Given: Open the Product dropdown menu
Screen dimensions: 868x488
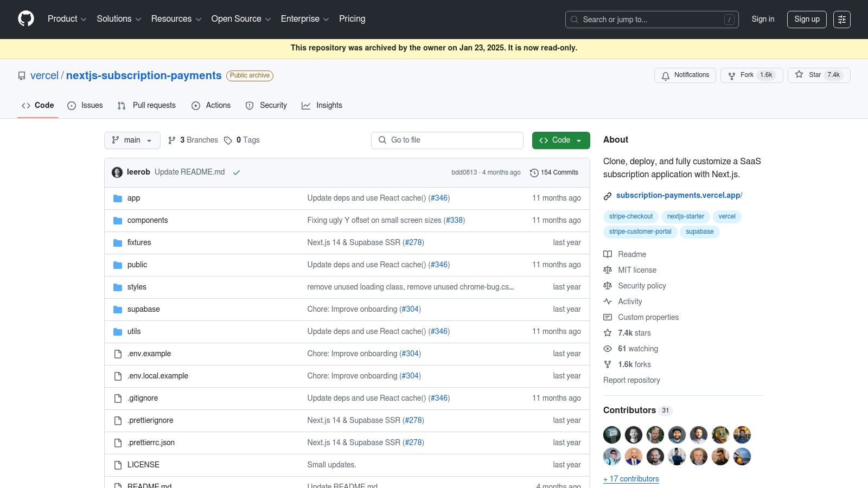Looking at the screenshot, I should pyautogui.click(x=67, y=19).
